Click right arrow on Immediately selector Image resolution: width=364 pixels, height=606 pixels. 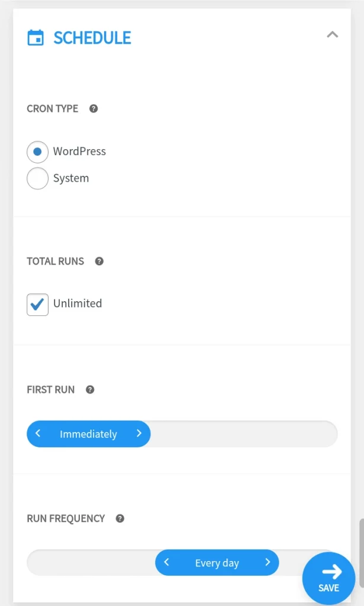(x=139, y=433)
